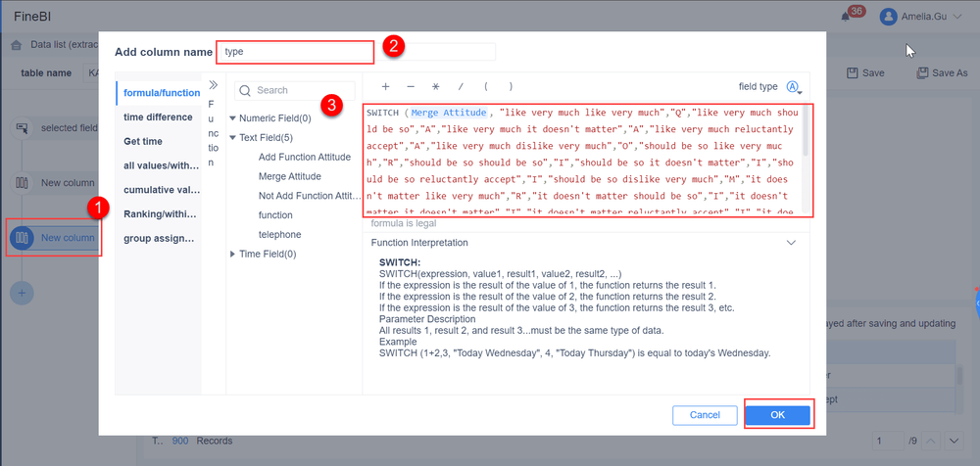980x466 pixels.
Task: Click the Add column name field
Action: (295, 52)
